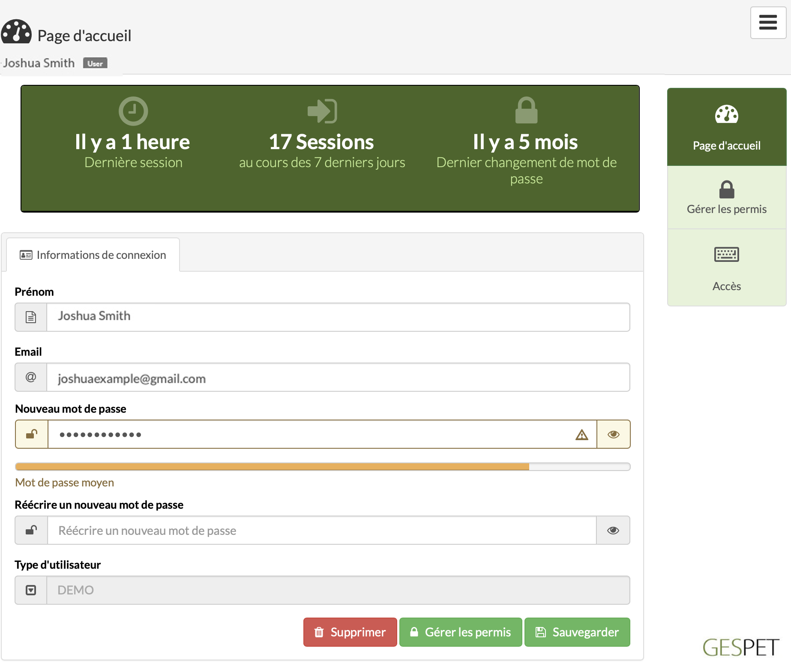This screenshot has width=791, height=672.
Task: Click the unlock icon beside Nouveau mot de passe
Action: 32,434
